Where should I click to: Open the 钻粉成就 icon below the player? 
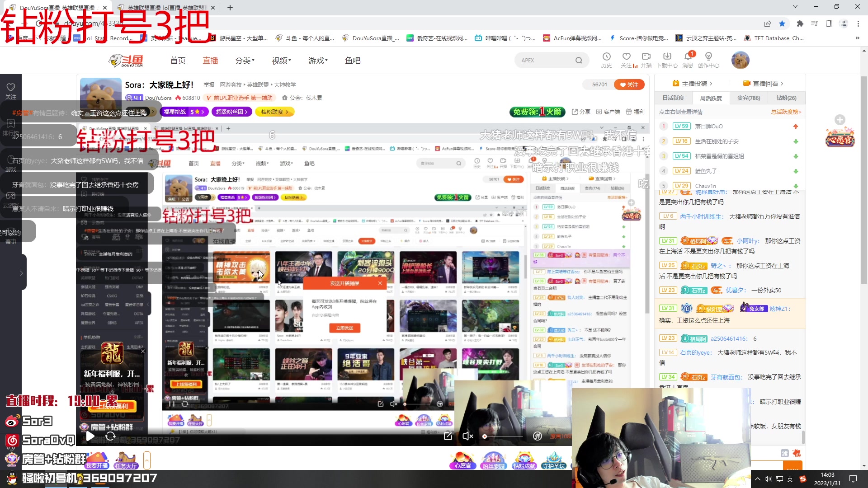click(x=524, y=461)
